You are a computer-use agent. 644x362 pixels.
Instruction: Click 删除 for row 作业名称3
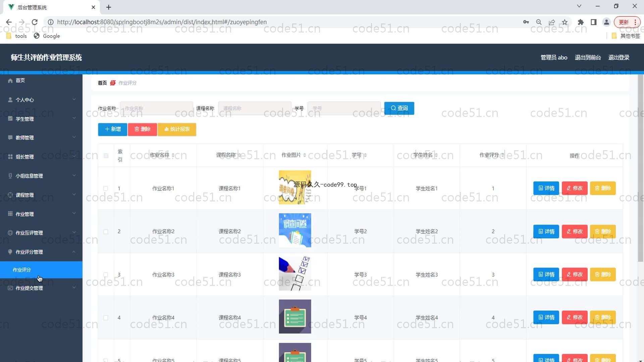tap(603, 275)
